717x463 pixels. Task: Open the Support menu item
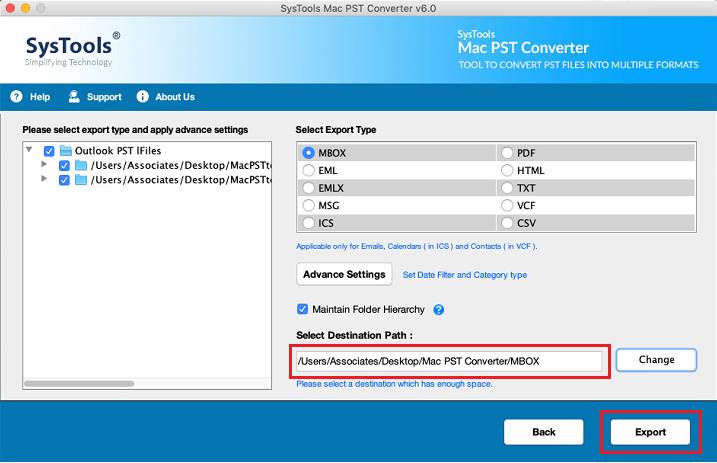104,97
